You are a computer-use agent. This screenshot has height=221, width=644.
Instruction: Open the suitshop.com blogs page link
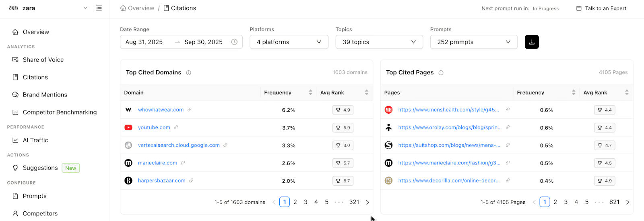(449, 145)
